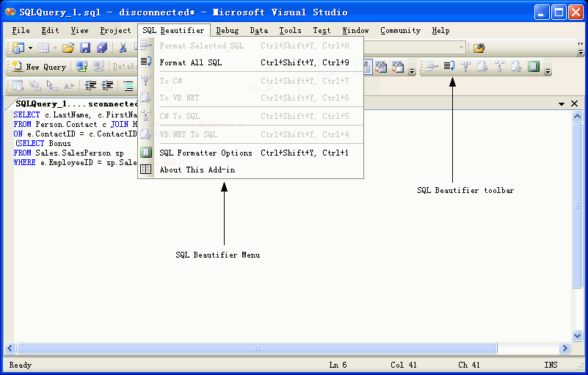Click the 'Ln 6' status bar entry
This screenshot has width=588, height=375.
[338, 365]
